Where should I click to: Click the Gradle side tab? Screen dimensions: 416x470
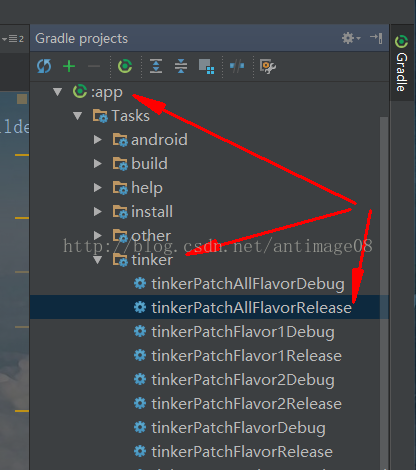[x=401, y=63]
